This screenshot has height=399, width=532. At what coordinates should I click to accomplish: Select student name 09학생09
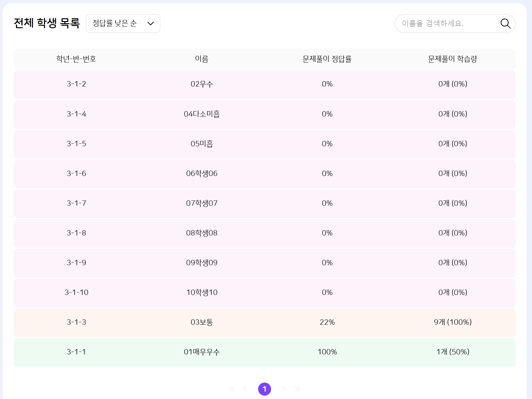[x=202, y=263]
